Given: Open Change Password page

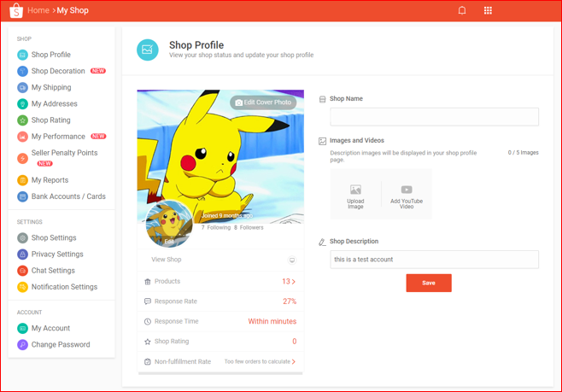Looking at the screenshot, I should coord(60,345).
